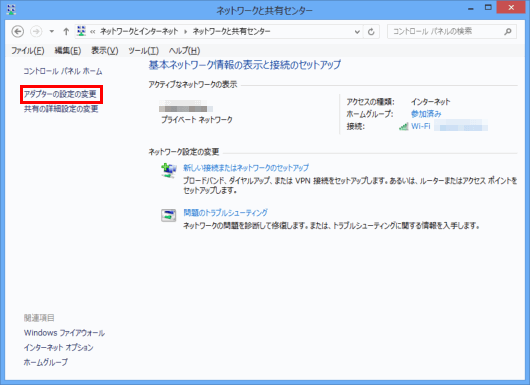Open アダプターの設定の変更 link
Viewport: 530px width, 385px height.
tap(60, 94)
